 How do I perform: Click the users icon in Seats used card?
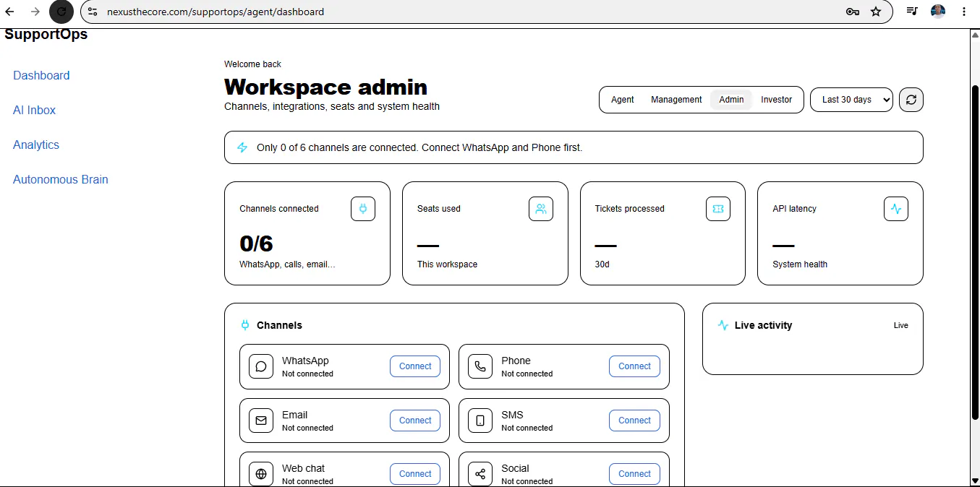coord(541,209)
